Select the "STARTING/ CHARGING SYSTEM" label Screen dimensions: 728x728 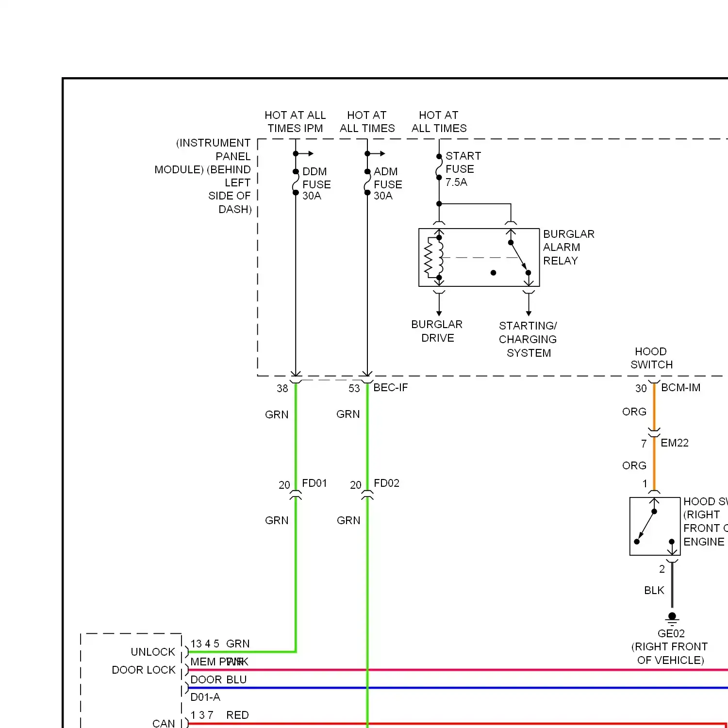[x=528, y=339]
